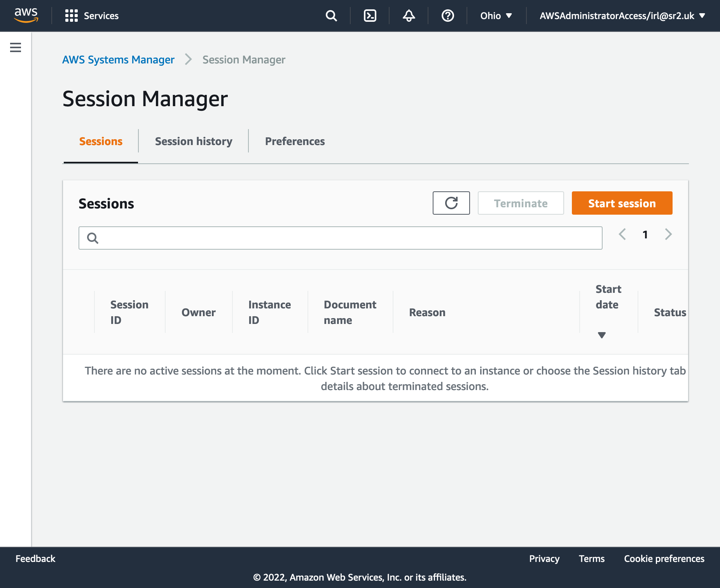Open the Services grid menu

point(92,16)
